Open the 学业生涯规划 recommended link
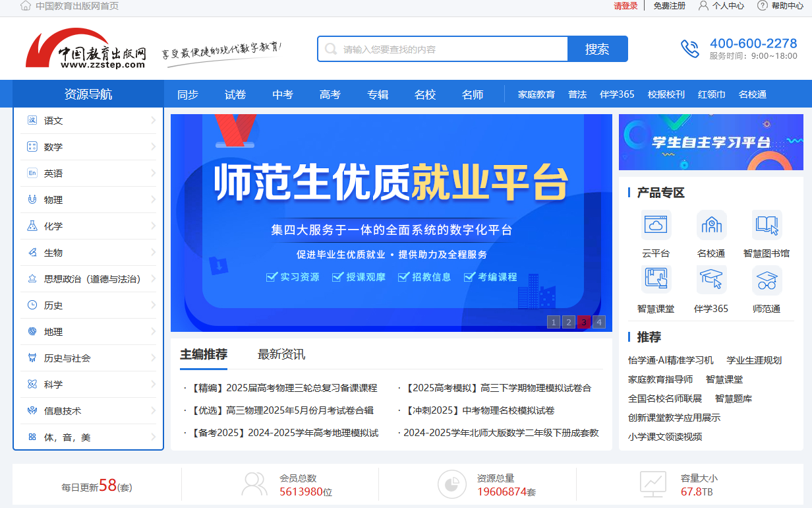The height and width of the screenshot is (508, 812). coord(754,360)
